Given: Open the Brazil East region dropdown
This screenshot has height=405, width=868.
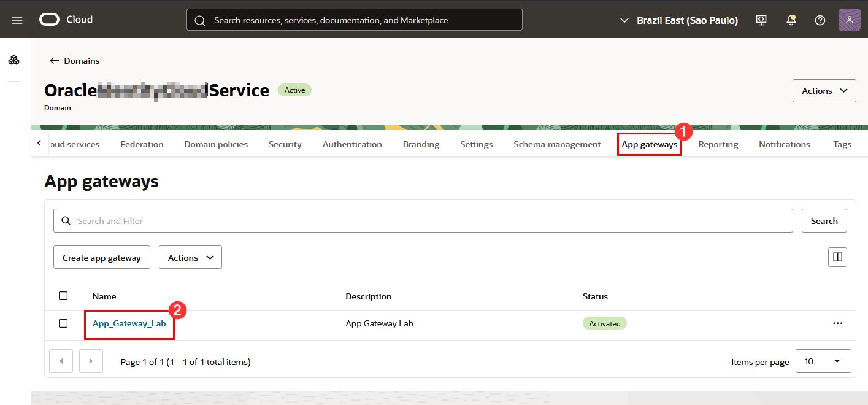Looking at the screenshot, I should click(679, 20).
